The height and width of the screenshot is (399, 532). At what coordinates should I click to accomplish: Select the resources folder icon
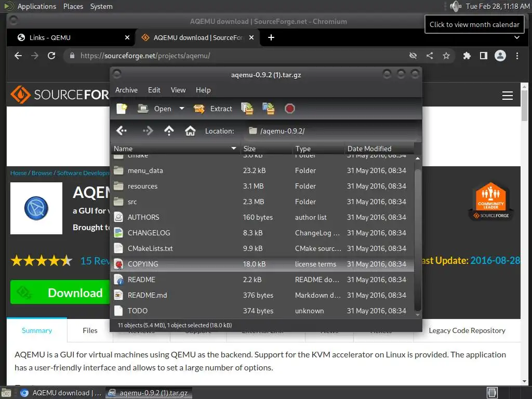pyautogui.click(x=118, y=186)
